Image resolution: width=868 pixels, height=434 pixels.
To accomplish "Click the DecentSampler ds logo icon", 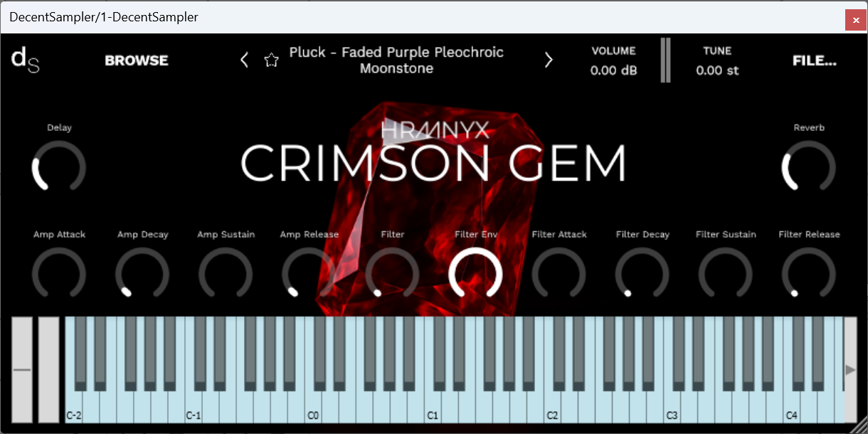I will [24, 60].
